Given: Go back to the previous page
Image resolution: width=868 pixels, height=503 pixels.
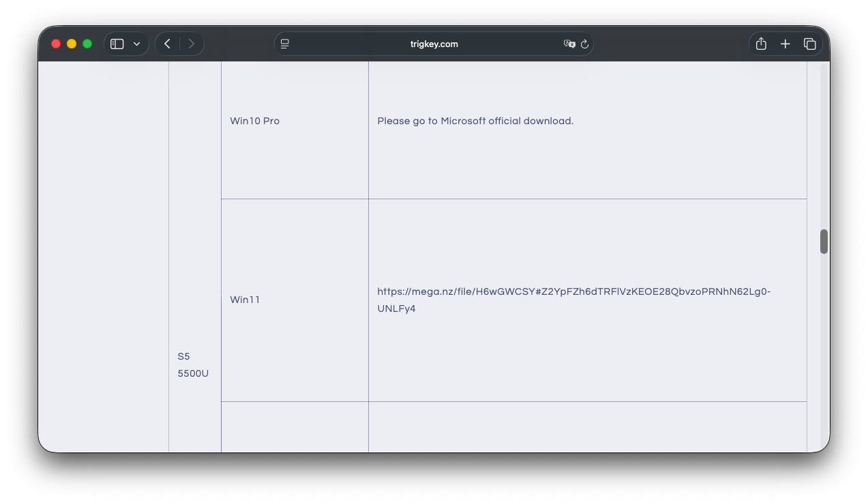Looking at the screenshot, I should [167, 44].
